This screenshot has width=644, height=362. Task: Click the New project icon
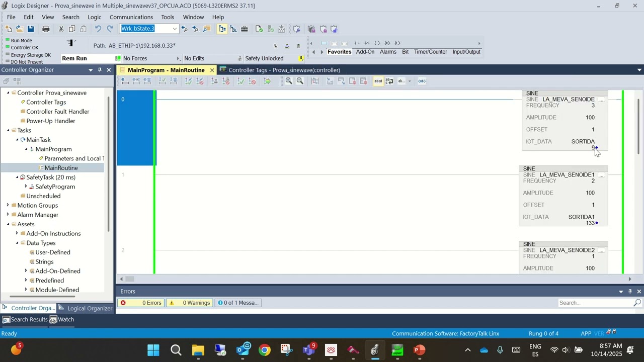click(9, 29)
